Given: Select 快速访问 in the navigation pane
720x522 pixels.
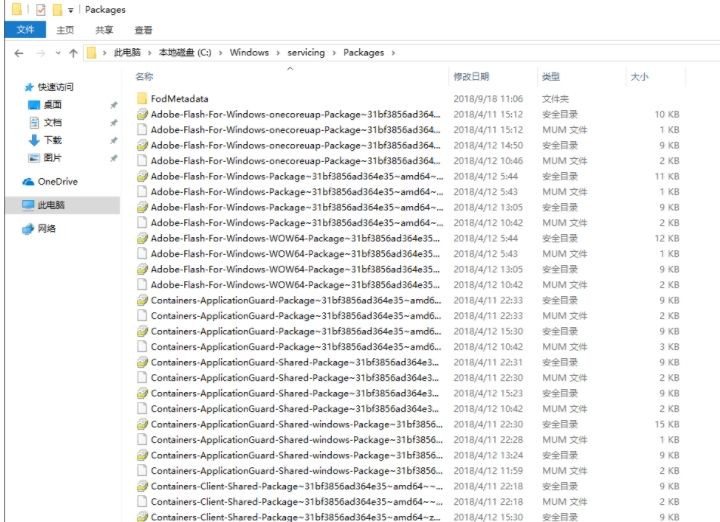Looking at the screenshot, I should pyautogui.click(x=55, y=87).
